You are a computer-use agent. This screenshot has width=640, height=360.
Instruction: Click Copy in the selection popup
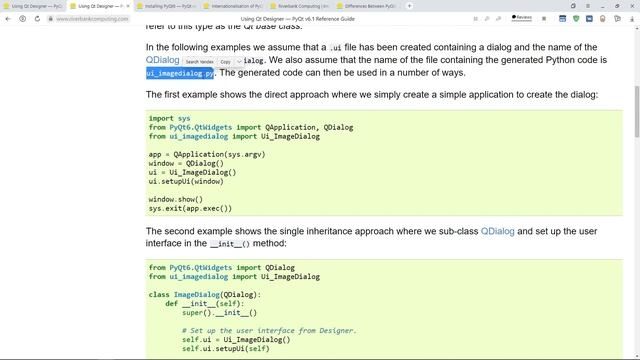225,62
